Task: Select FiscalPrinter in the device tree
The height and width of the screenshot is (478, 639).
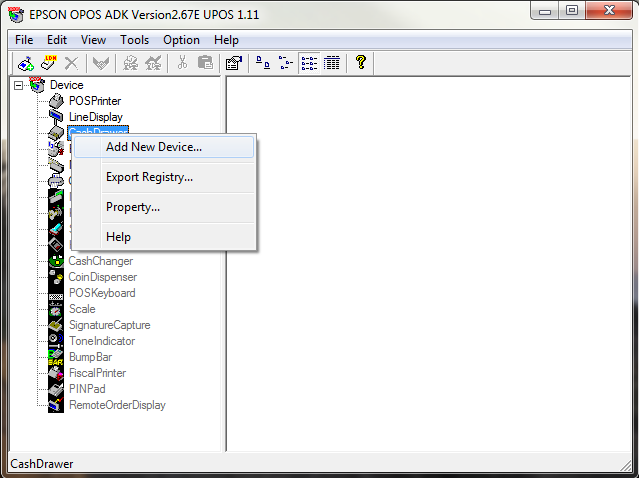Action: (x=97, y=373)
